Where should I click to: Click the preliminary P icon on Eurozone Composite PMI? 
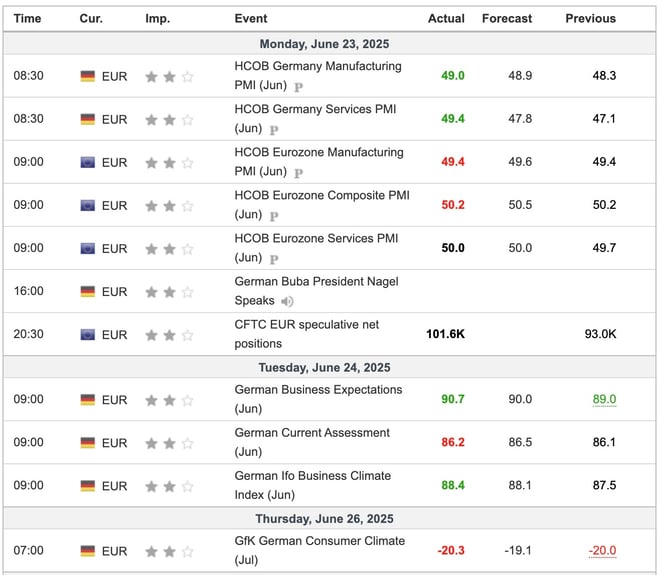[x=274, y=216]
